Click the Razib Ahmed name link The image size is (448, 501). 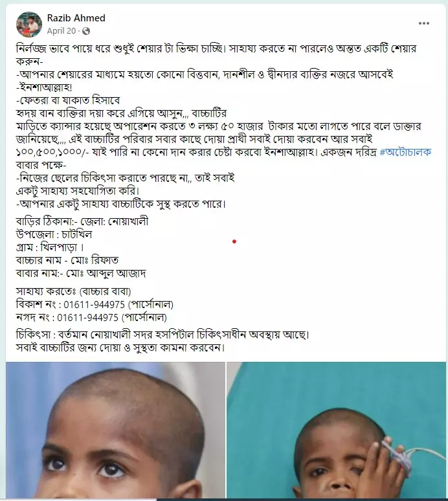76,18
